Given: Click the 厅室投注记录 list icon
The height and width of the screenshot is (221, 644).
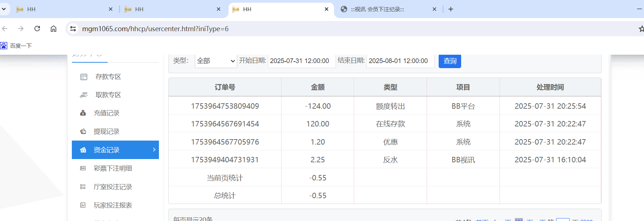Looking at the screenshot, I should coord(83,187).
